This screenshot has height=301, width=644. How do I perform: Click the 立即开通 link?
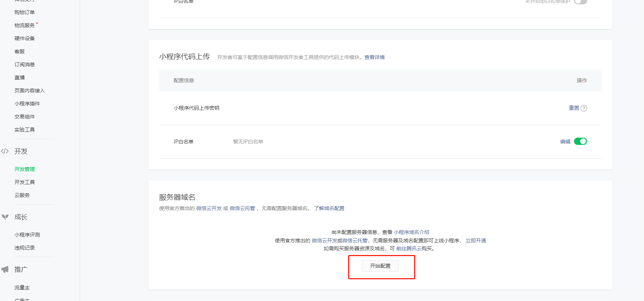pos(475,241)
